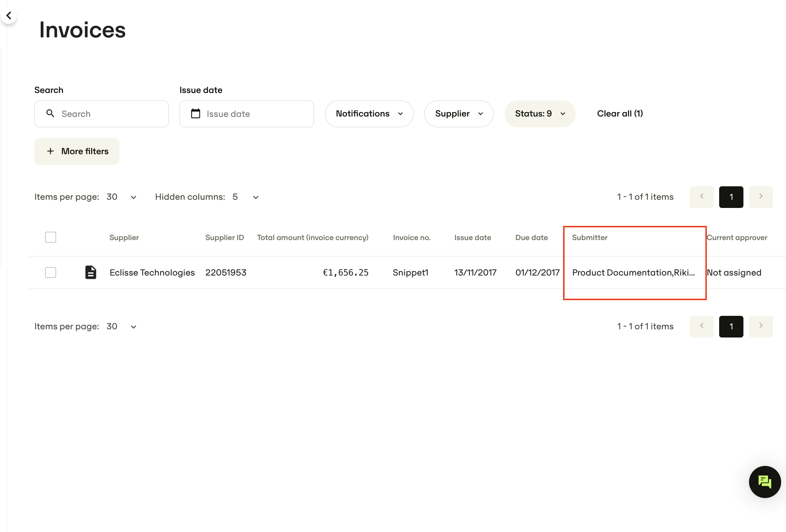Viewport: 786px width, 532px height.
Task: Select page 1 in bottom pagination
Action: (731, 326)
